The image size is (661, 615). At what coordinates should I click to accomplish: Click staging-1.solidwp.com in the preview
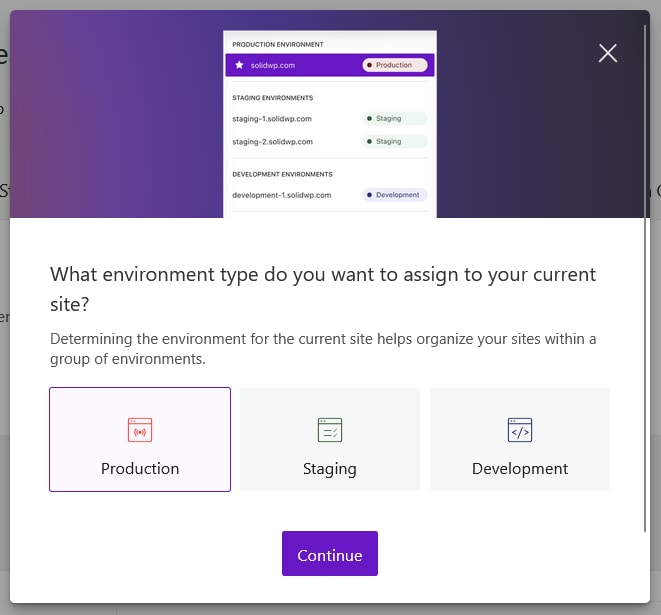(272, 119)
